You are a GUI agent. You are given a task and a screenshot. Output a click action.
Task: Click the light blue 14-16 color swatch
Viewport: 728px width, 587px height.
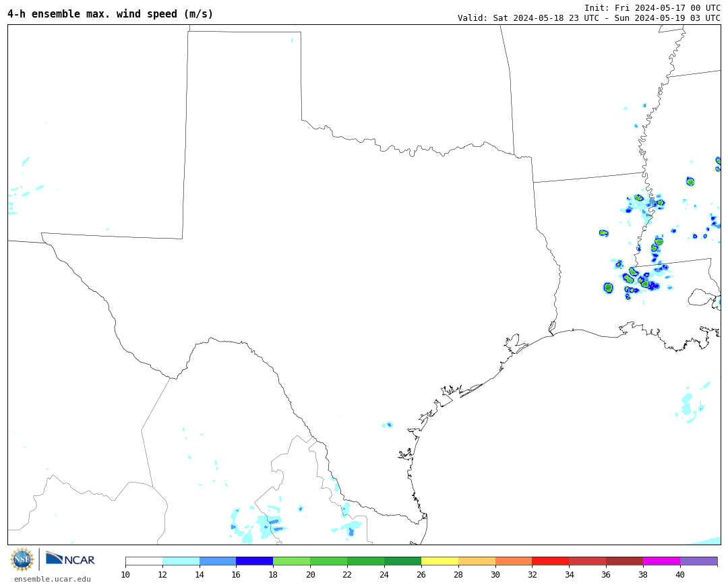[218, 561]
